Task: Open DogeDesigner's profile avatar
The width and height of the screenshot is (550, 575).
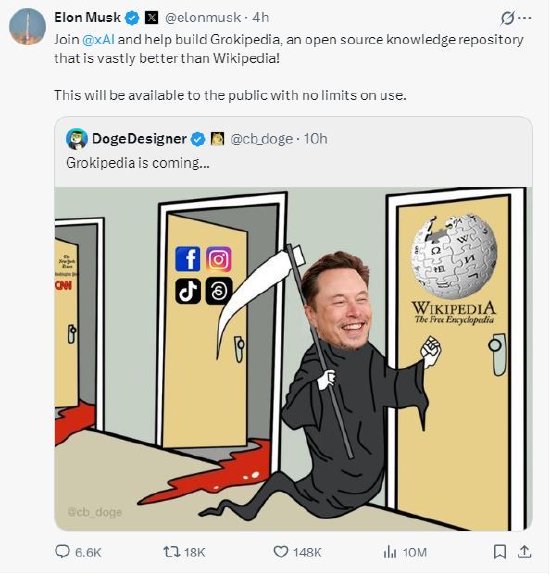Action: 77,139
